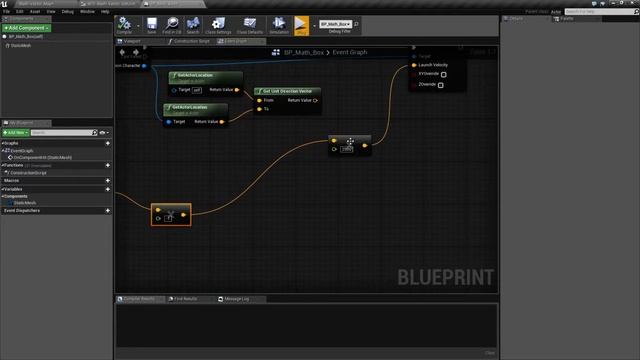
Task: Click To pin on Get Unit Direction Vector
Action: (x=259, y=109)
